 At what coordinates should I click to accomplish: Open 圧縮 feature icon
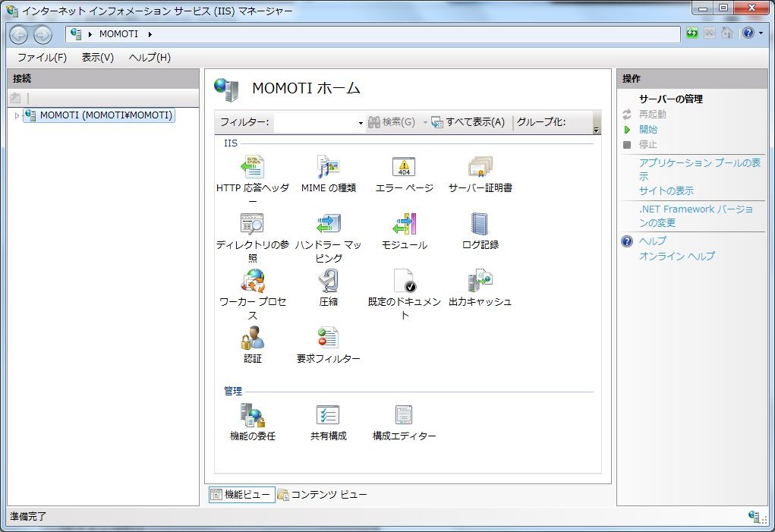point(328,281)
